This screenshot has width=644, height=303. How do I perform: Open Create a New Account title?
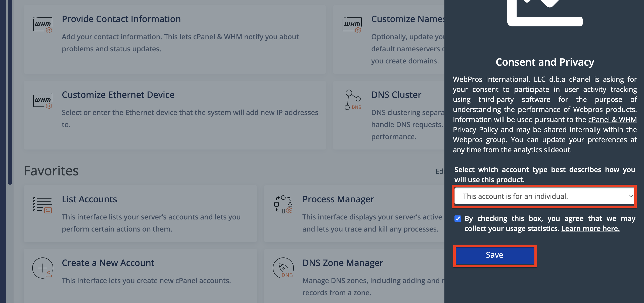click(108, 263)
